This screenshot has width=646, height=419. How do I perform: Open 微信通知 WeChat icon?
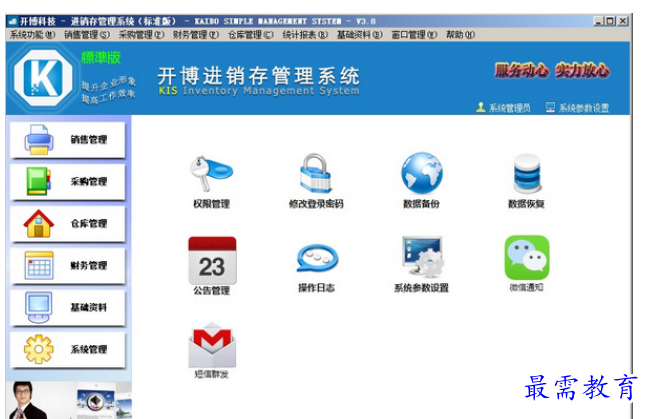[x=527, y=257]
